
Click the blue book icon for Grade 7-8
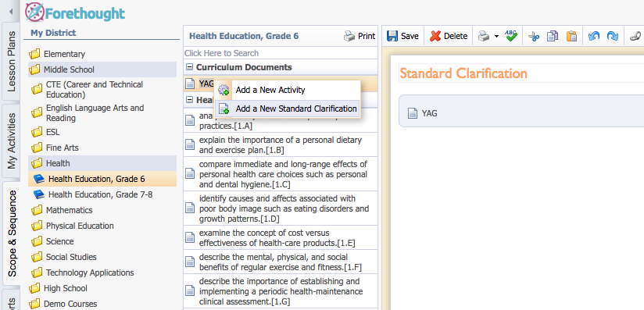[39, 194]
